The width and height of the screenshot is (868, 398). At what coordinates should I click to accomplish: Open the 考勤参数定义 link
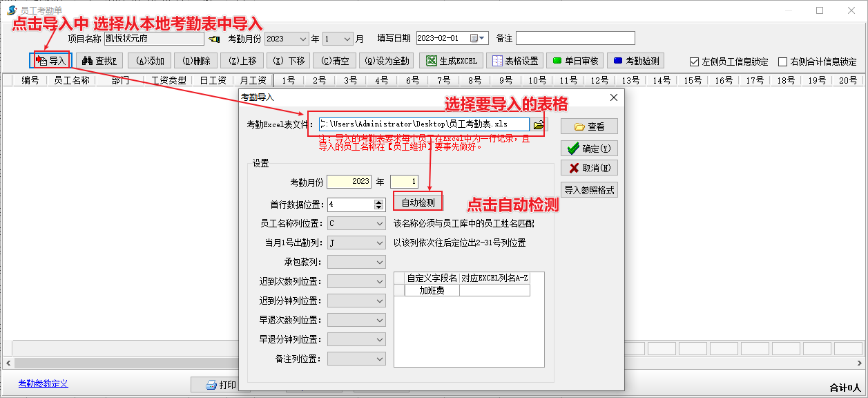[43, 383]
